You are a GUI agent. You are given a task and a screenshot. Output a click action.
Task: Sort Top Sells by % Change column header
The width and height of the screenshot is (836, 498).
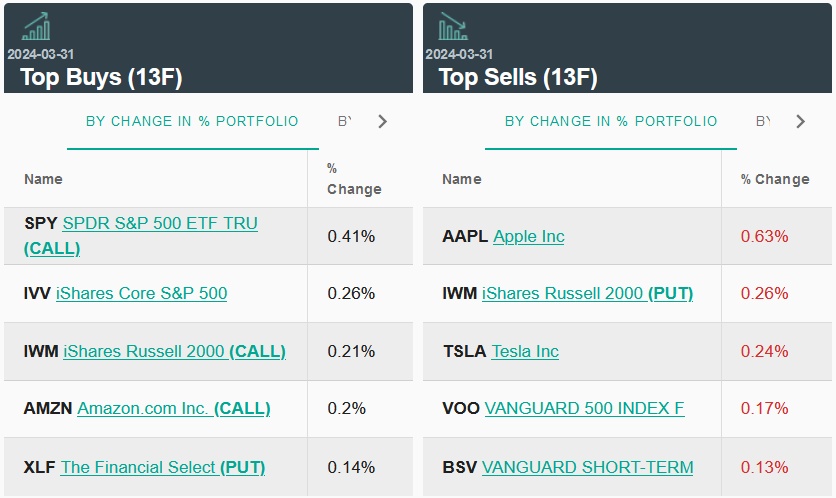tap(775, 179)
